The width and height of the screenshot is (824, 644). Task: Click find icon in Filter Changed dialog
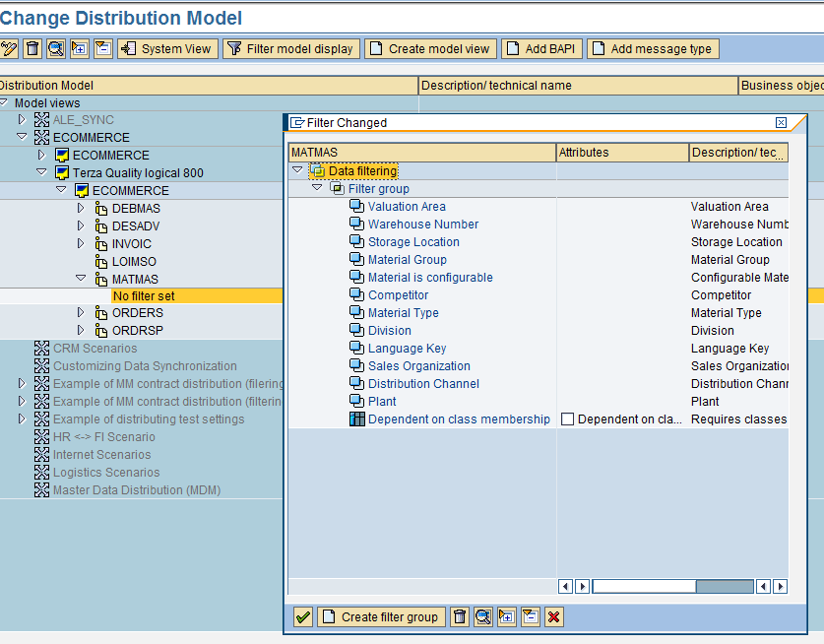tap(483, 616)
